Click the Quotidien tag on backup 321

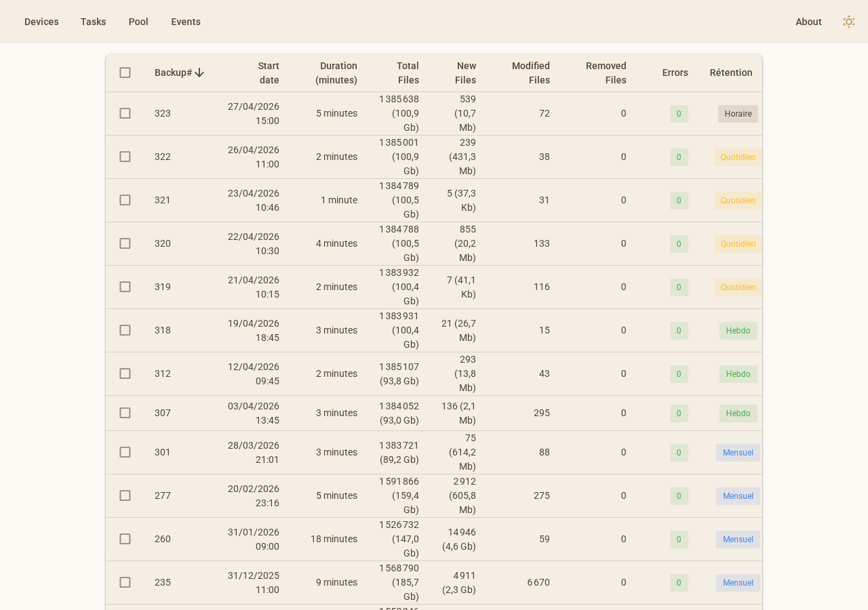pos(738,201)
